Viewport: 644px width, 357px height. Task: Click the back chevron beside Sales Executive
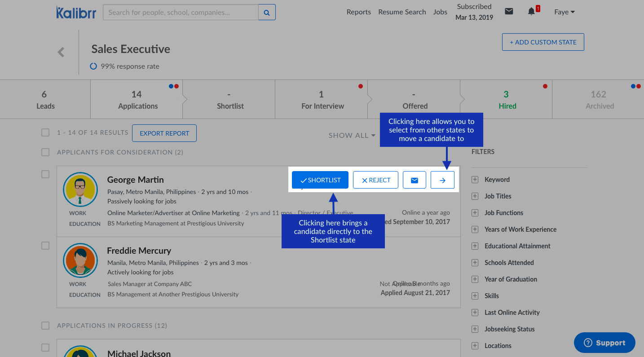61,53
